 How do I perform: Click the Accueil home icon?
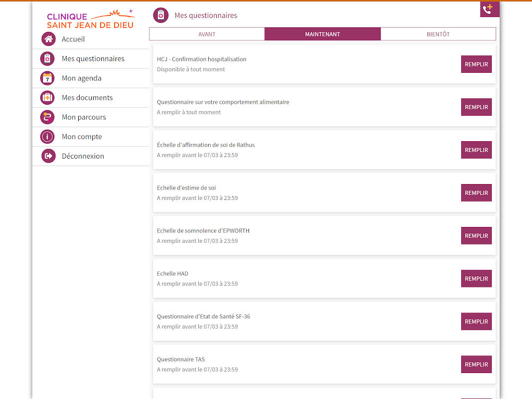48,39
